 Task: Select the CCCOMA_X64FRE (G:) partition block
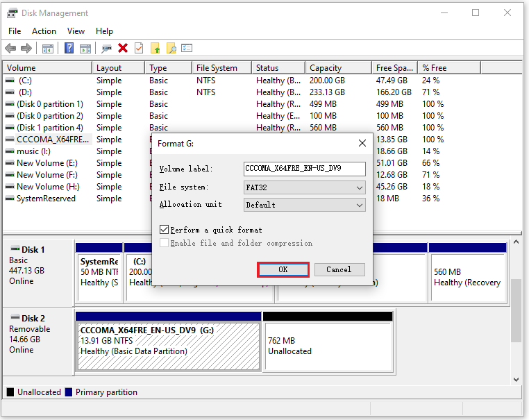coord(169,346)
